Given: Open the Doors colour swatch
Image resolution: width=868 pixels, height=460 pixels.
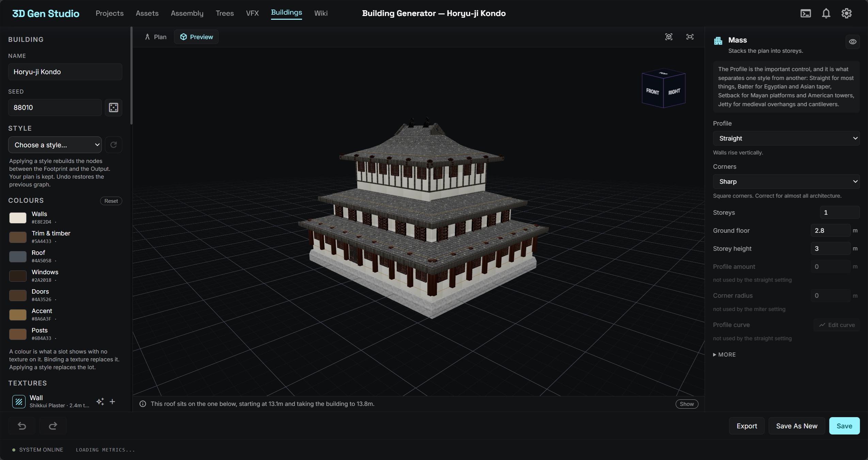Looking at the screenshot, I should (x=18, y=295).
